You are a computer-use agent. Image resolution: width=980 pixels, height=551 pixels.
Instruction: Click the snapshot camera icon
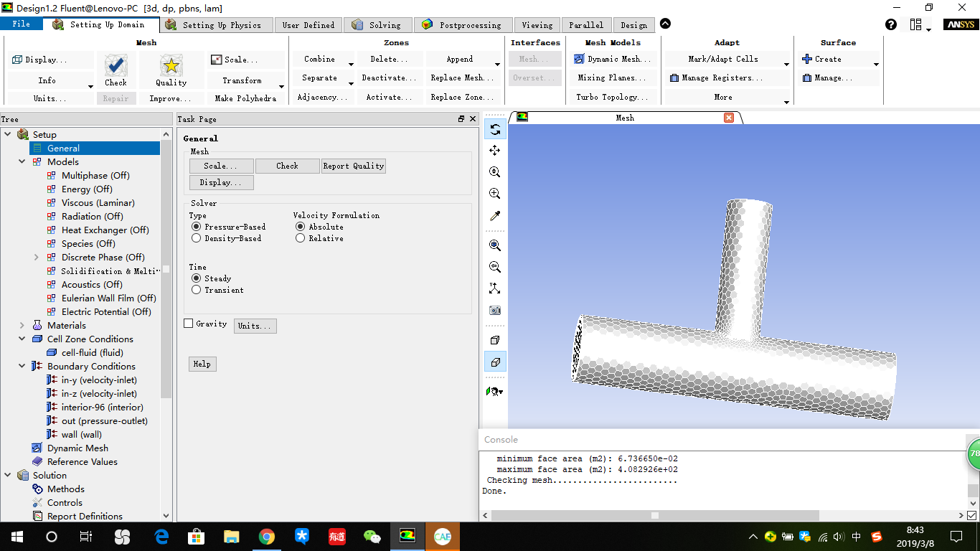pyautogui.click(x=494, y=310)
